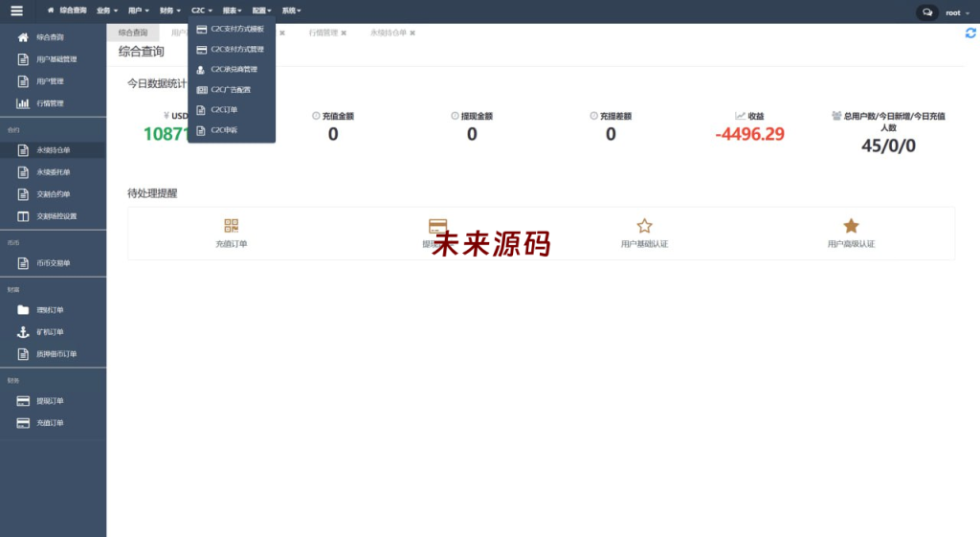
Task: Expand the 配置 top menu dropdown
Action: pos(262,11)
